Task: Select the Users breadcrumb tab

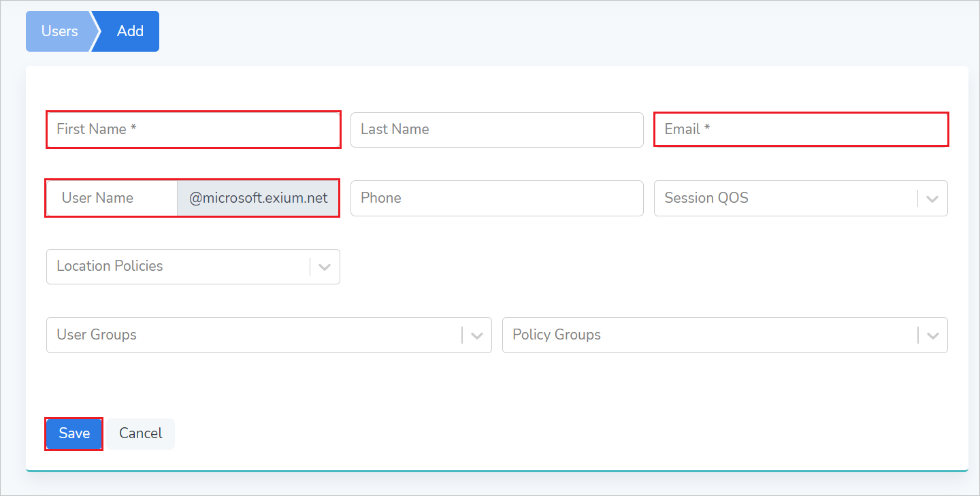Action: coord(60,31)
